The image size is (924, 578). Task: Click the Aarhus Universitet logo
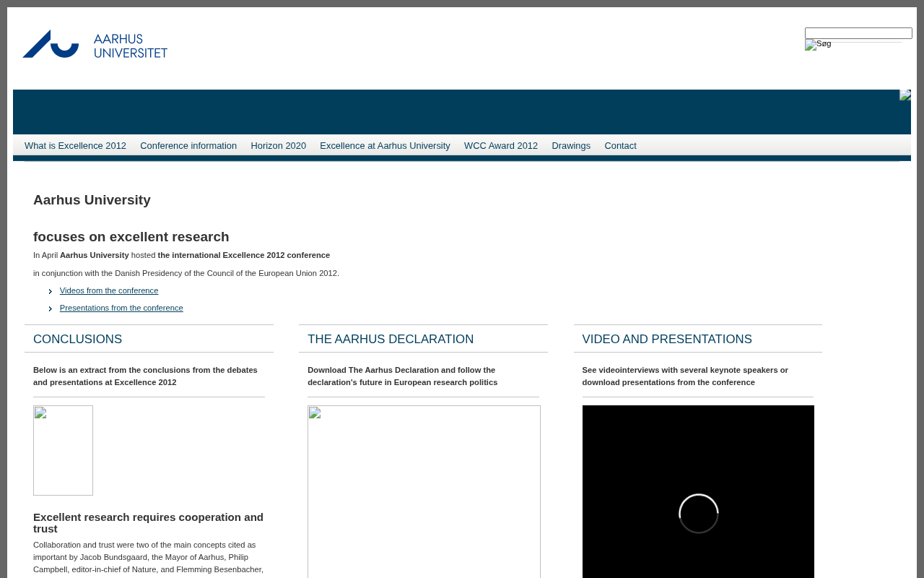click(x=95, y=44)
